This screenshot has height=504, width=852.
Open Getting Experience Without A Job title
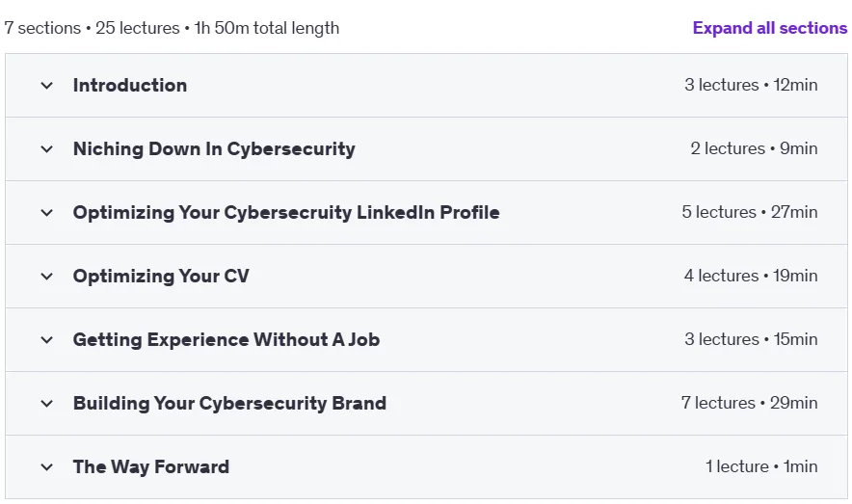point(226,339)
